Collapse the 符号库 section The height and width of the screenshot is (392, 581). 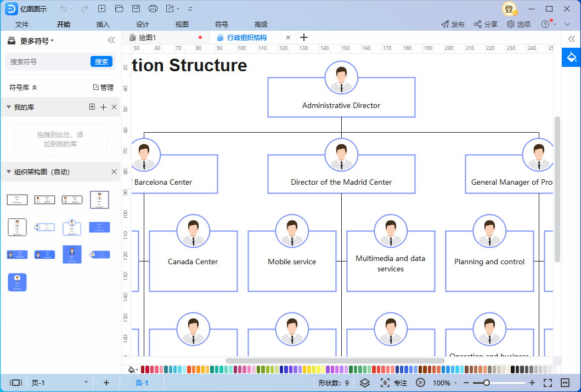(x=35, y=87)
